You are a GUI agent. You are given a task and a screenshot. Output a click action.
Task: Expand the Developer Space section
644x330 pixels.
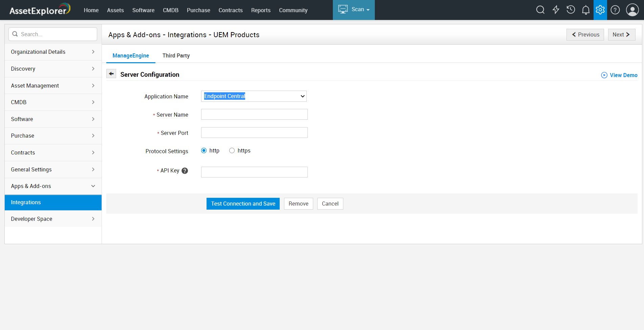pyautogui.click(x=53, y=219)
